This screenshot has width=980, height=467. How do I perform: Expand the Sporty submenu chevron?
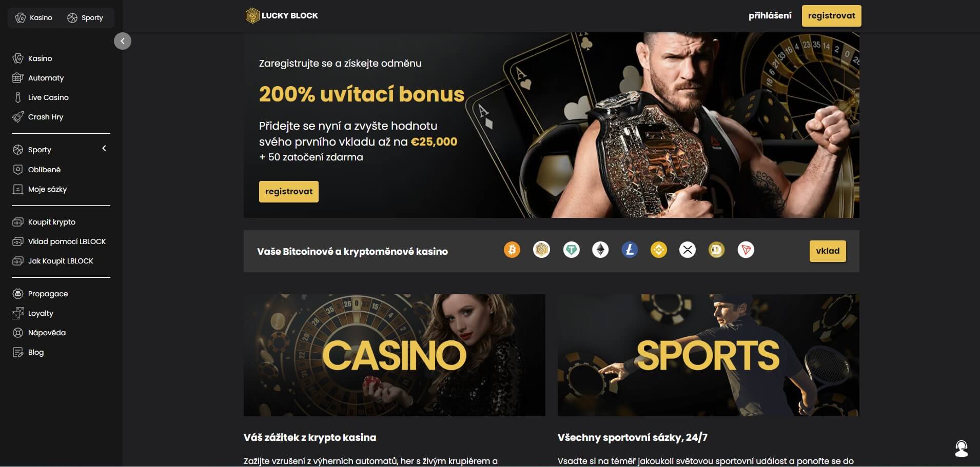point(104,149)
